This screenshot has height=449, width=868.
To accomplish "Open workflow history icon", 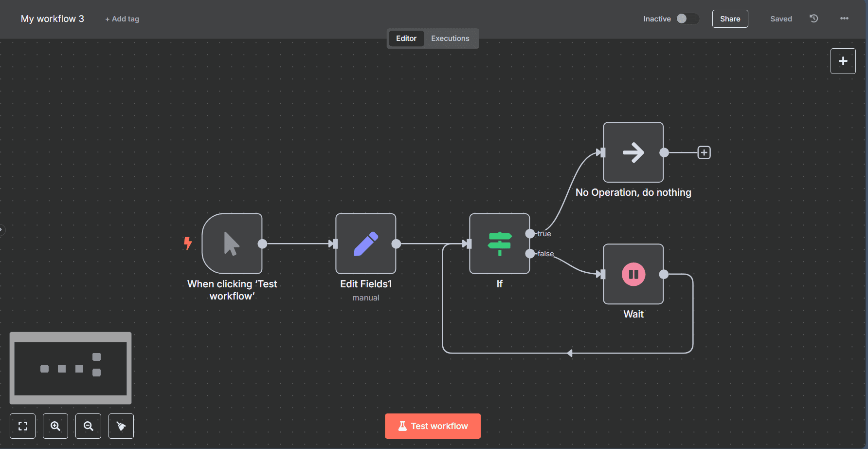I will tap(814, 19).
